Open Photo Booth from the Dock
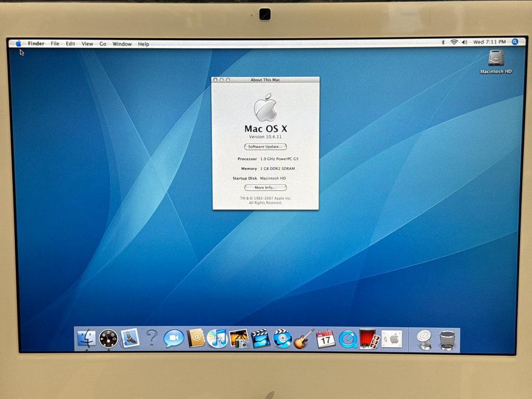The height and width of the screenshot is (399, 532). point(369,339)
